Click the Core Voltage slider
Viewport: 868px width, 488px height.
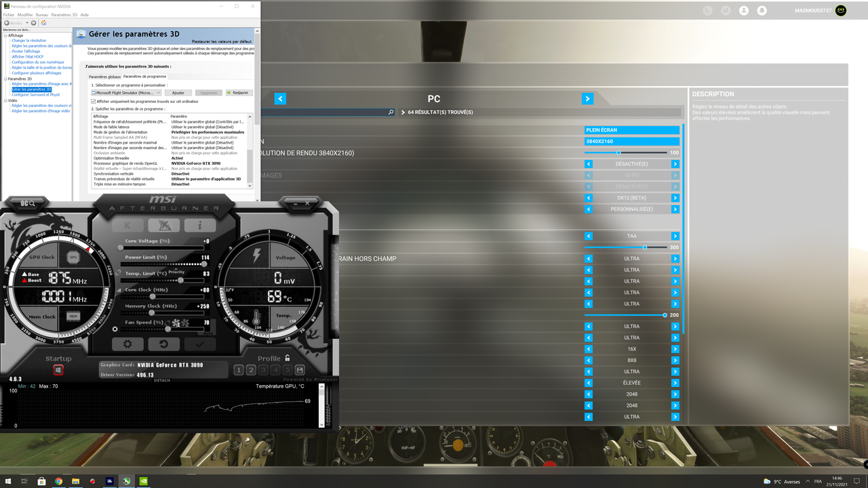click(x=163, y=248)
